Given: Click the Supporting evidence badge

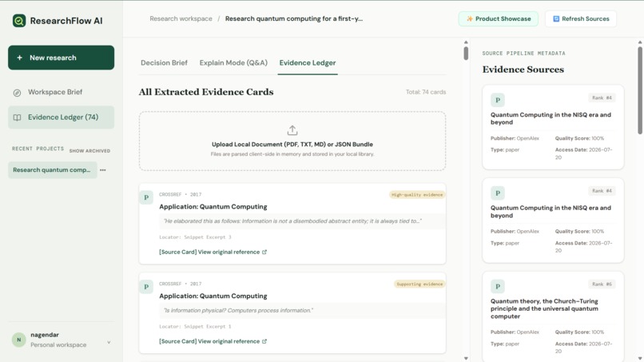Looking at the screenshot, I should tap(419, 284).
